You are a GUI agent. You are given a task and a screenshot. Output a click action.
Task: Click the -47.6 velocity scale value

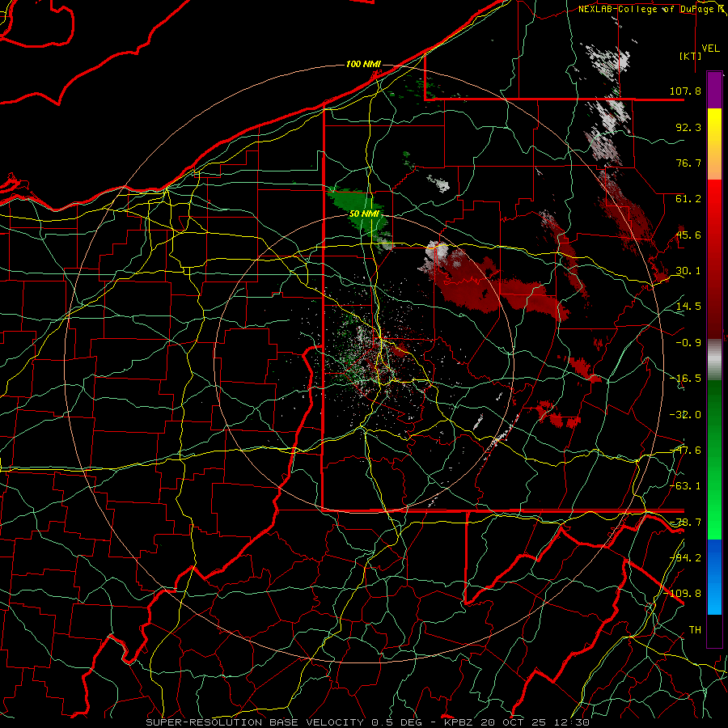[685, 451]
